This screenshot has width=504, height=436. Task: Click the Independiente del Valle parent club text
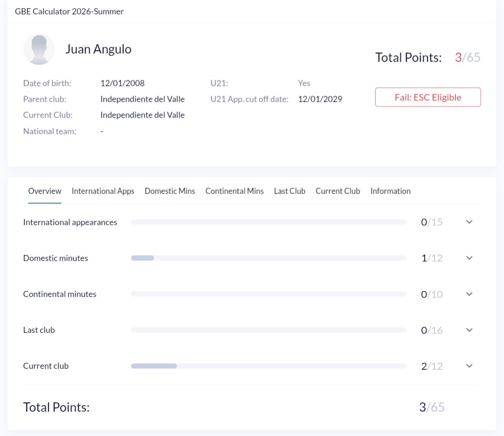(x=142, y=99)
